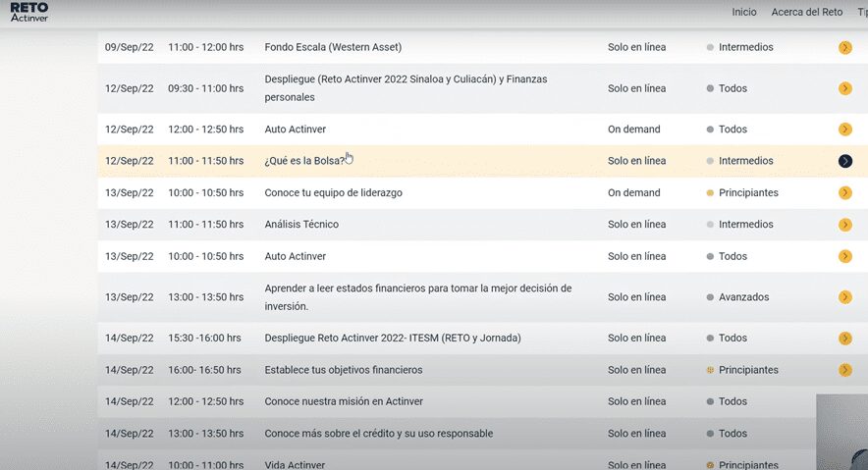Open the Acerca del Reto menu
The width and height of the screenshot is (868, 470).
click(x=807, y=12)
